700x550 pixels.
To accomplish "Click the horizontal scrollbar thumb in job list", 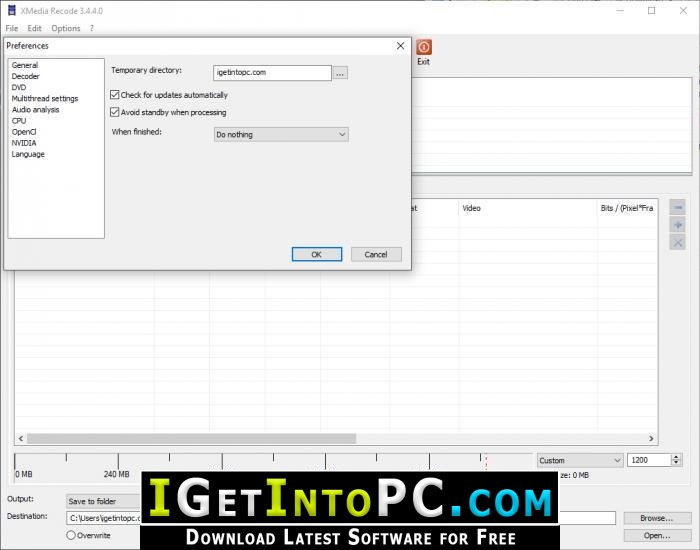I will coord(192,439).
